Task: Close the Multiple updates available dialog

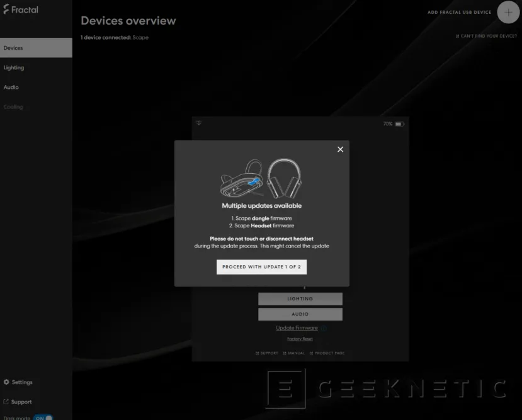Action: (x=340, y=149)
